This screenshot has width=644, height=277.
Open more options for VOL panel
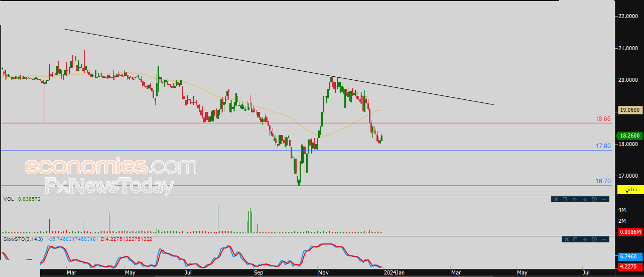[x=604, y=199]
